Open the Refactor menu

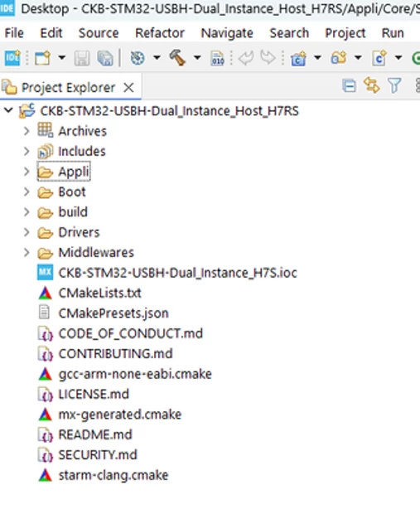click(160, 33)
